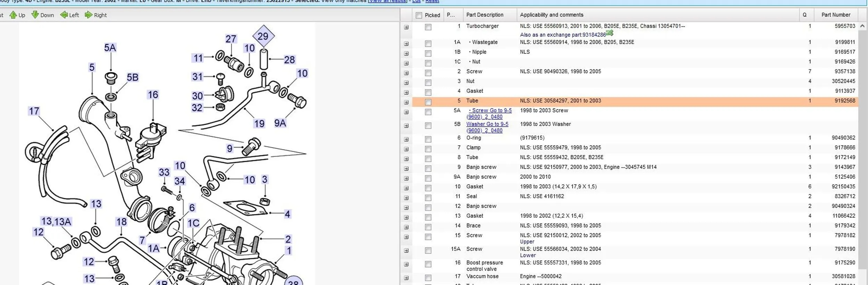Tick the Picked box for Nipple
The image size is (868, 285).
pyautogui.click(x=428, y=53)
